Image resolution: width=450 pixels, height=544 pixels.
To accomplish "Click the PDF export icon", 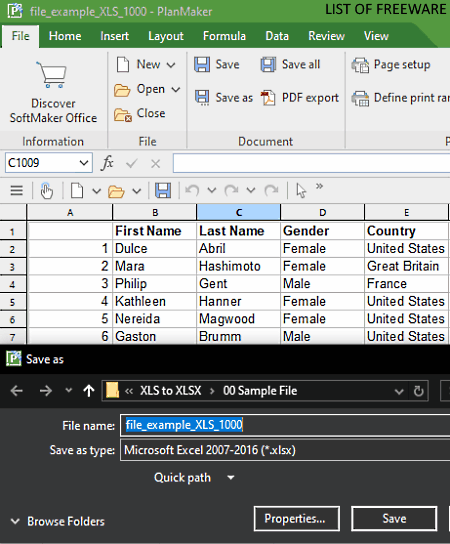I will coord(268,97).
